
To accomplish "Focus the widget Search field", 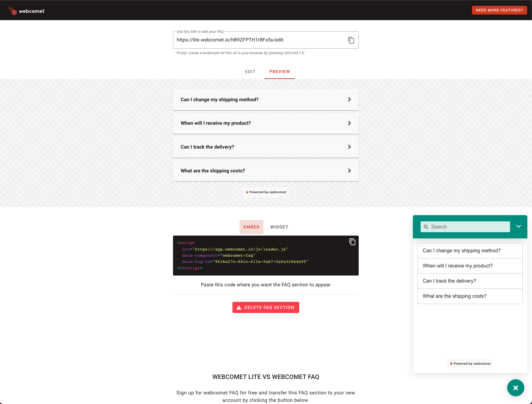I will pyautogui.click(x=465, y=227).
